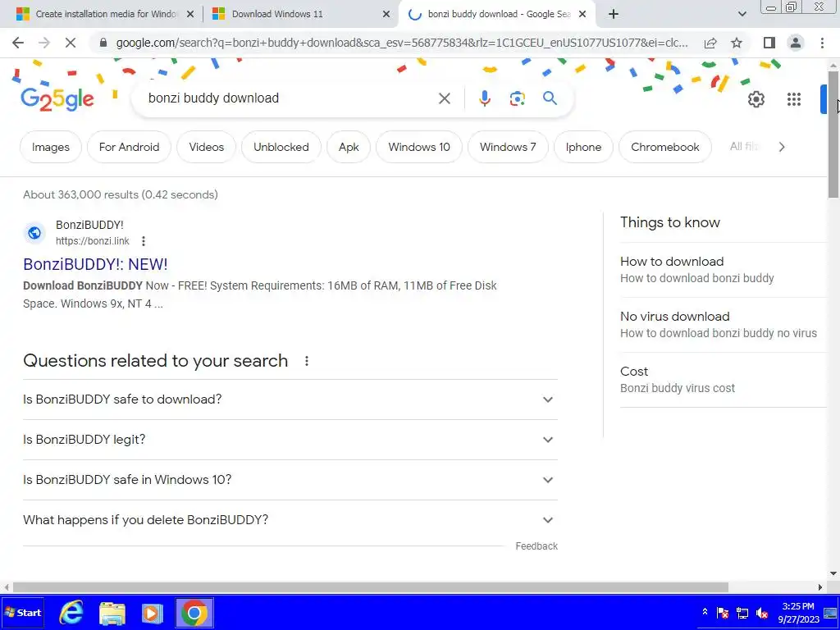Click the Chrome taskbar icon
This screenshot has width=840, height=630.
[x=194, y=613]
